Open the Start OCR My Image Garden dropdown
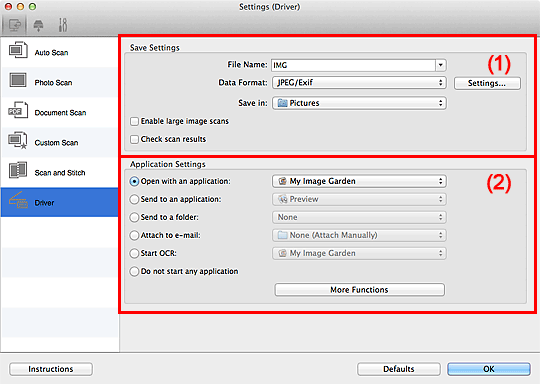 click(x=359, y=253)
